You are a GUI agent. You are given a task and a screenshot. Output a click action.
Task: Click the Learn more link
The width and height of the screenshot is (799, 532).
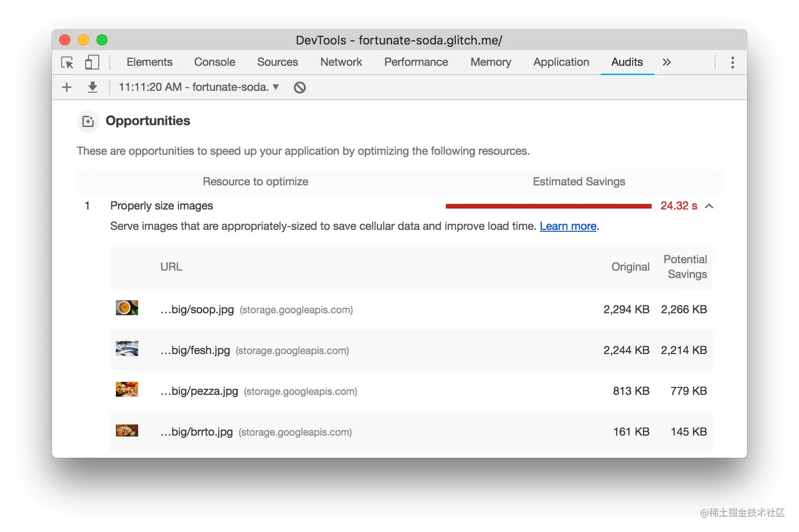(x=568, y=227)
